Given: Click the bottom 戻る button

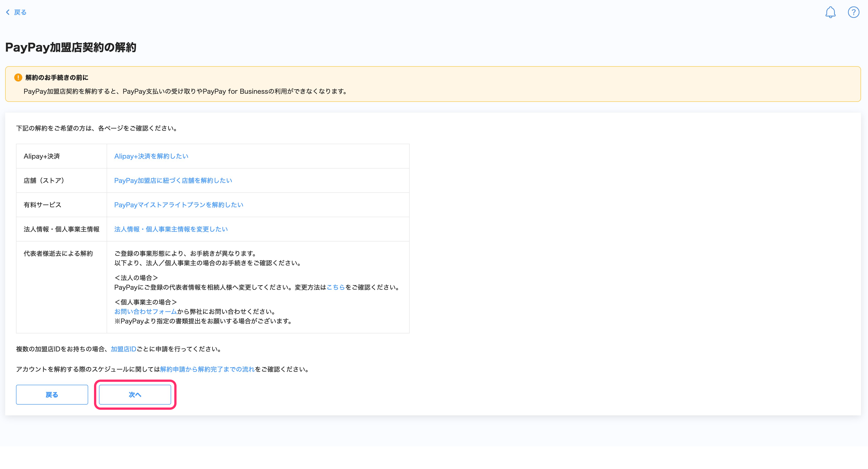Looking at the screenshot, I should tap(52, 395).
